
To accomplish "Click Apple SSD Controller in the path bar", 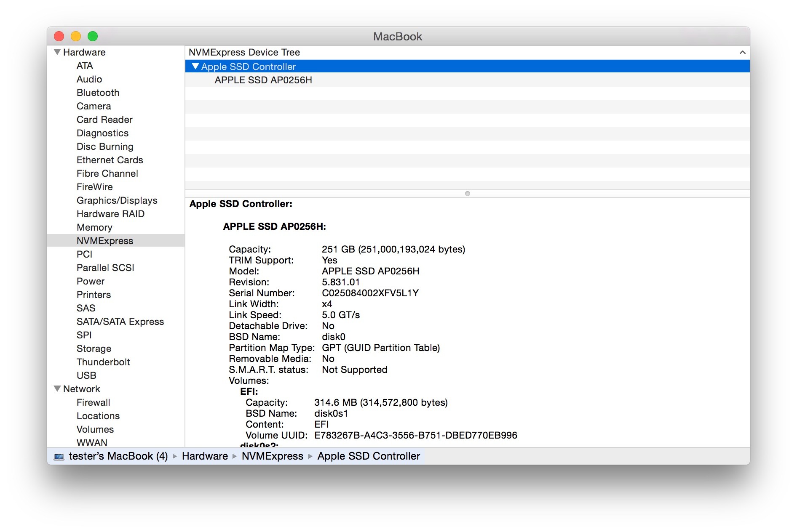I will click(369, 456).
